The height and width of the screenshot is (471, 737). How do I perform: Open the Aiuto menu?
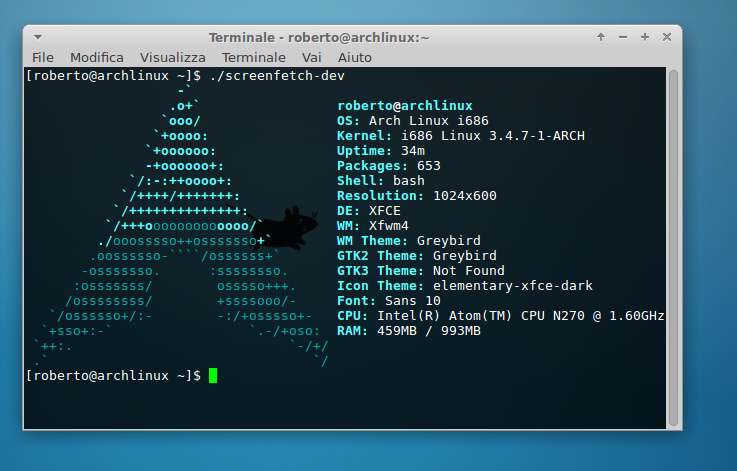pyautogui.click(x=355, y=57)
